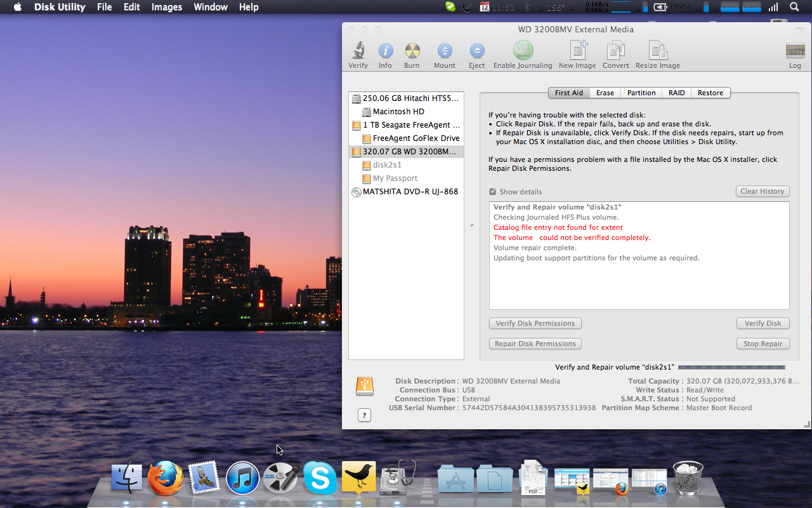Eject the disk using the Eject toolbar icon
The height and width of the screenshot is (508, 812).
[x=476, y=51]
